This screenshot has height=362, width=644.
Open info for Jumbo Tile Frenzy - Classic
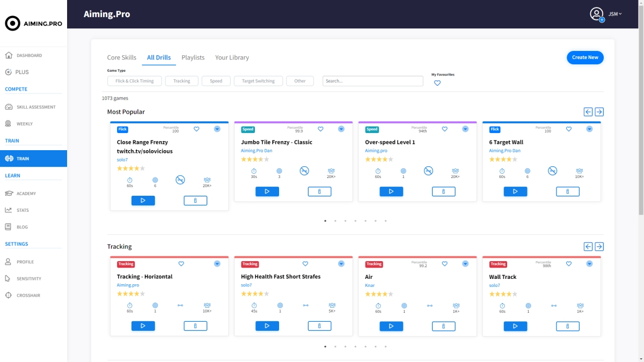coord(319,191)
